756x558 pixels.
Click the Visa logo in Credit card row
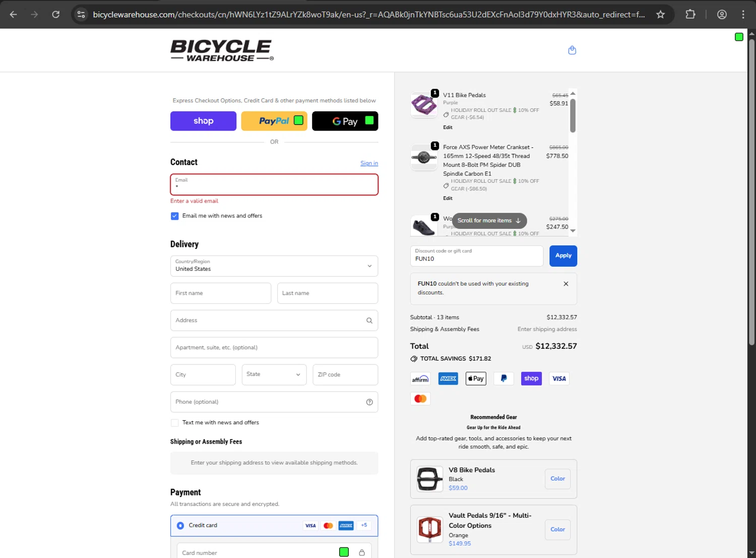tap(310, 525)
